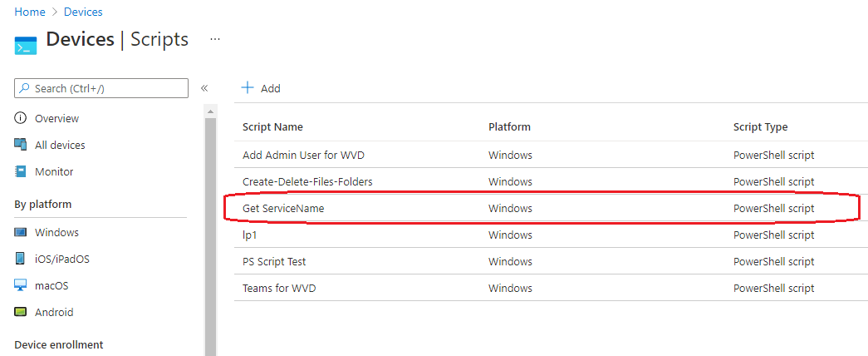Click the macOS monitor icon
868x356 pixels.
[x=21, y=285]
